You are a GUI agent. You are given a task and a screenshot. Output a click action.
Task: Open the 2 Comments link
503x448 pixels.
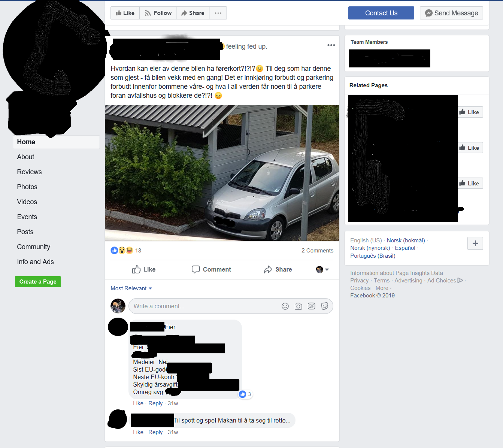tap(317, 251)
